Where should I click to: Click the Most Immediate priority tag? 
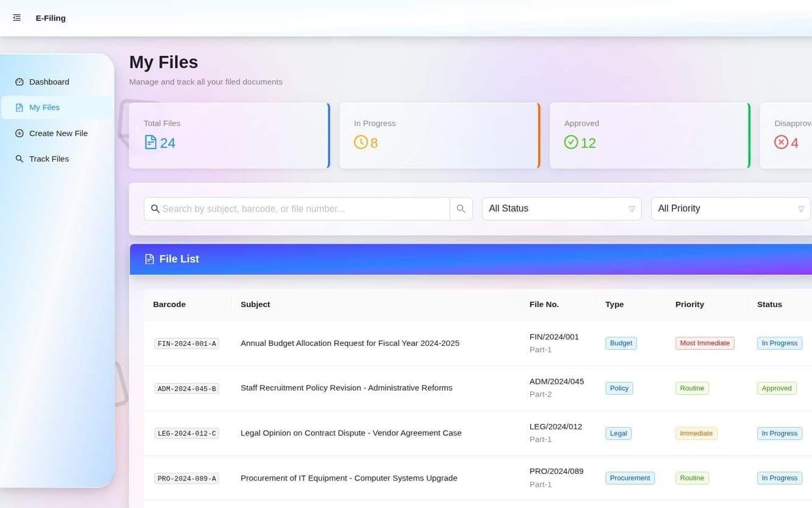[705, 343]
